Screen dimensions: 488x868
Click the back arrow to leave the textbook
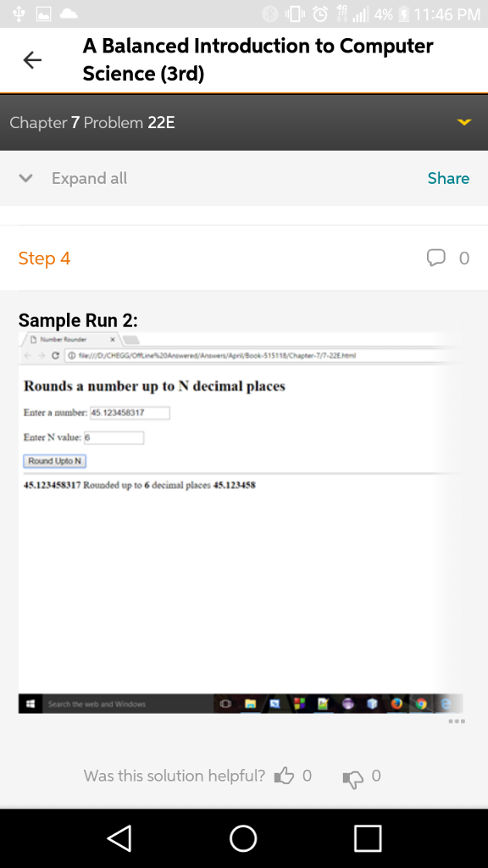coord(31,59)
